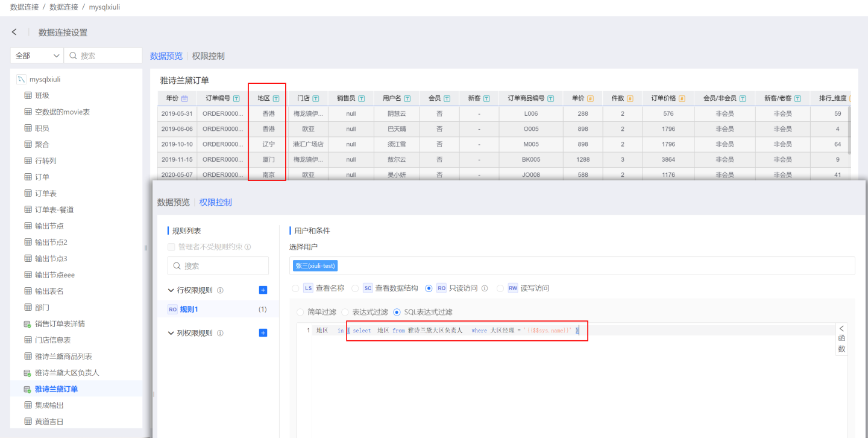
Task: Enable 管理者不受规则约束 checkbox
Action: click(x=172, y=247)
